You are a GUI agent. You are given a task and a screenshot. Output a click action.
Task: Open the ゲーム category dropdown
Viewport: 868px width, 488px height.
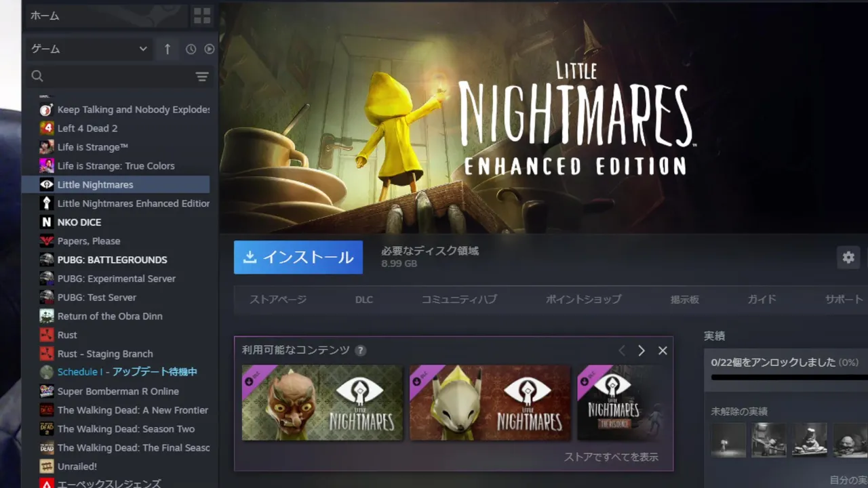pos(89,49)
